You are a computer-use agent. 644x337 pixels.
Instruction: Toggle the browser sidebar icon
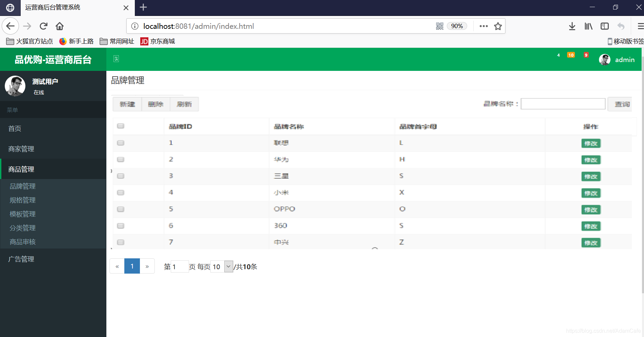[x=605, y=26]
